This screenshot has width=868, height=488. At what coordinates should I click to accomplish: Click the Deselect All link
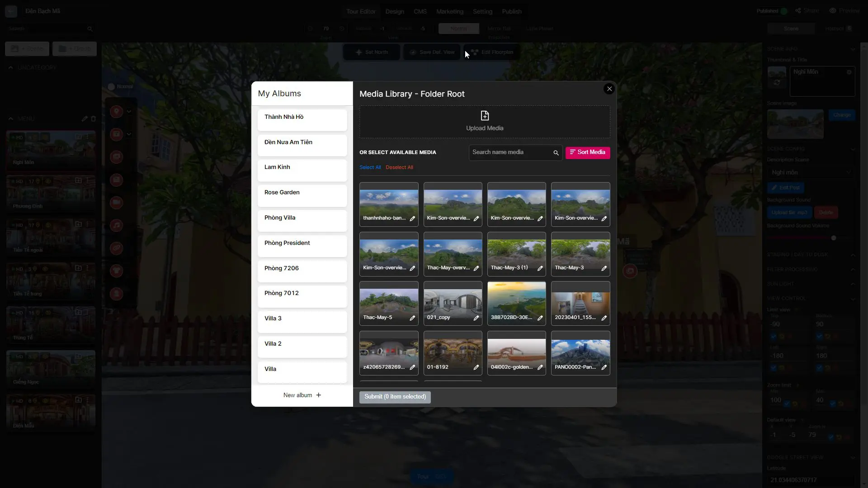[399, 168]
